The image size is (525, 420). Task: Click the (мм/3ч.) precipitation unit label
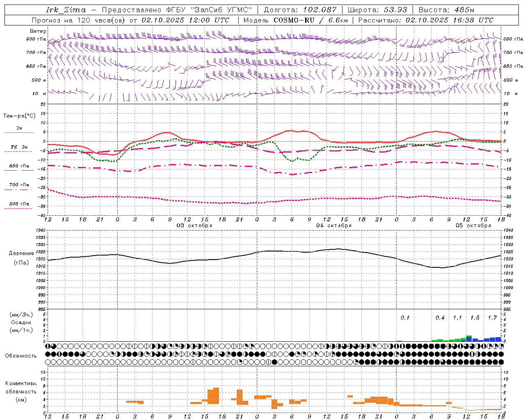point(21,315)
